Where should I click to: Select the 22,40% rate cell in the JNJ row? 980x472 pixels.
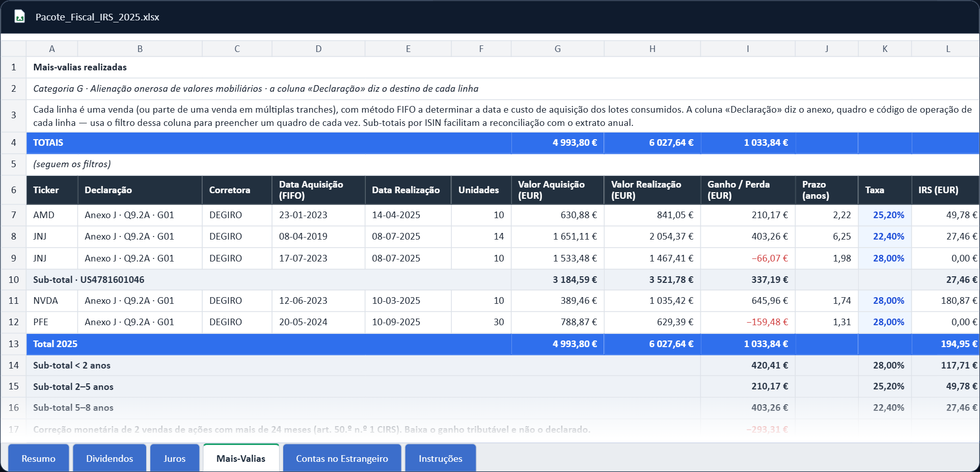(x=885, y=237)
